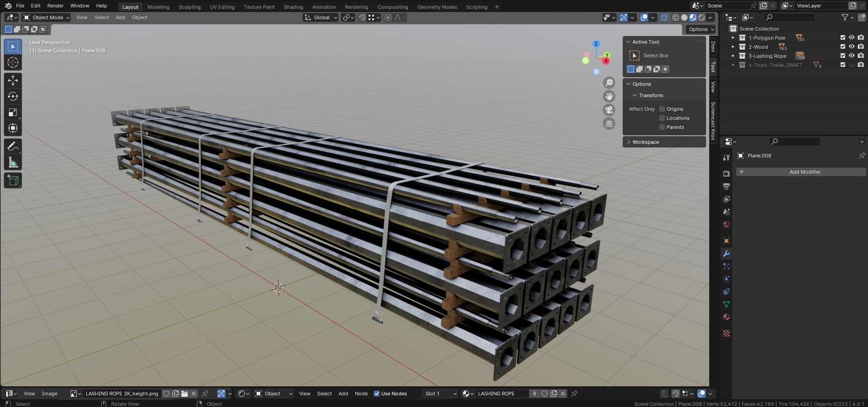Expand the 3-Lashing Rope collection
868x407 pixels.
pyautogui.click(x=733, y=56)
